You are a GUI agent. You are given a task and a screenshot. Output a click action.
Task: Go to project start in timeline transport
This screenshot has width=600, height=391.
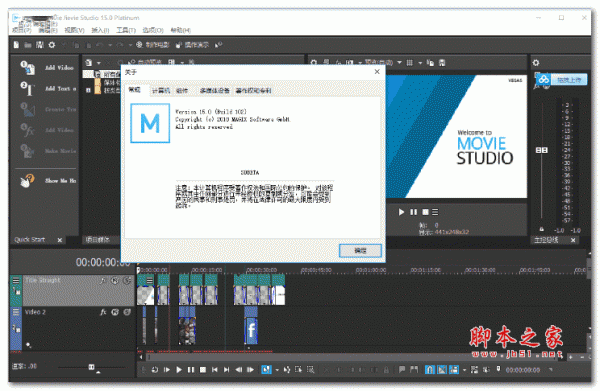(215, 370)
